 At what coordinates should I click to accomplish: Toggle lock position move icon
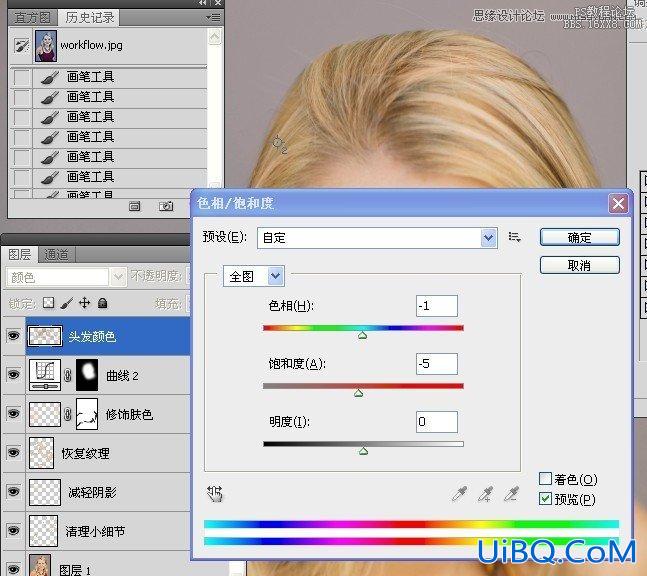tap(85, 303)
